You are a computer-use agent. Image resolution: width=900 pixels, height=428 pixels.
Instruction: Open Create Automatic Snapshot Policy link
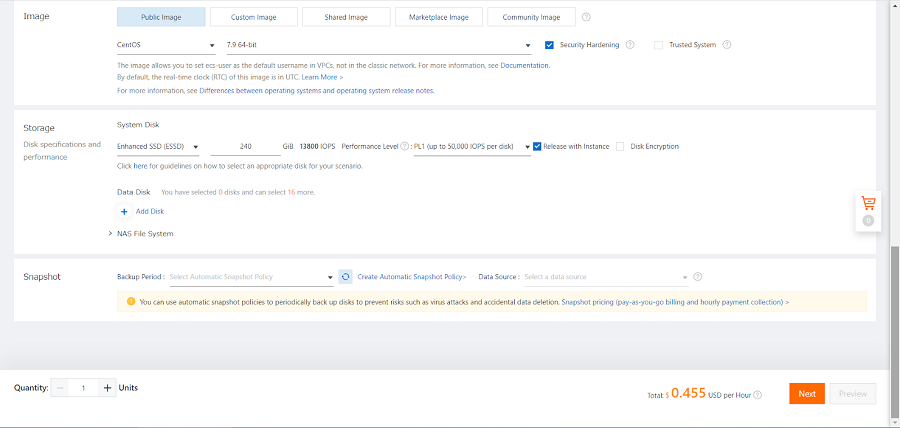click(x=412, y=277)
